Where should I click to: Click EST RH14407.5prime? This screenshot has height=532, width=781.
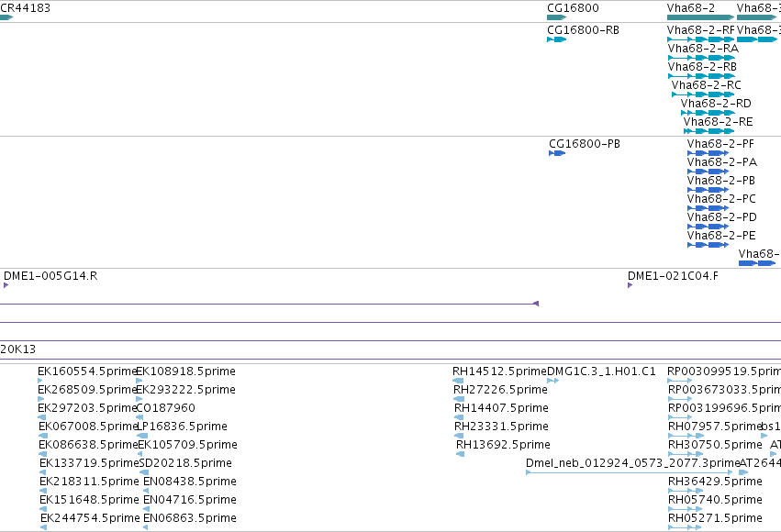(x=459, y=417)
